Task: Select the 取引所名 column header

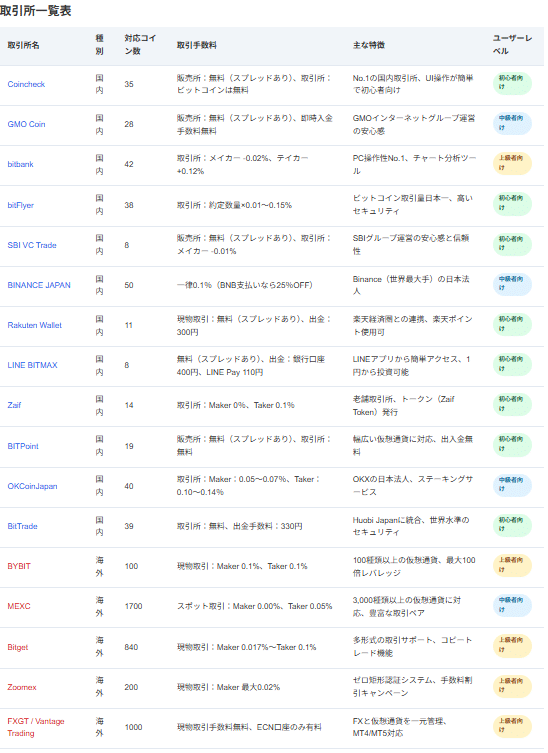Action: tap(23, 45)
